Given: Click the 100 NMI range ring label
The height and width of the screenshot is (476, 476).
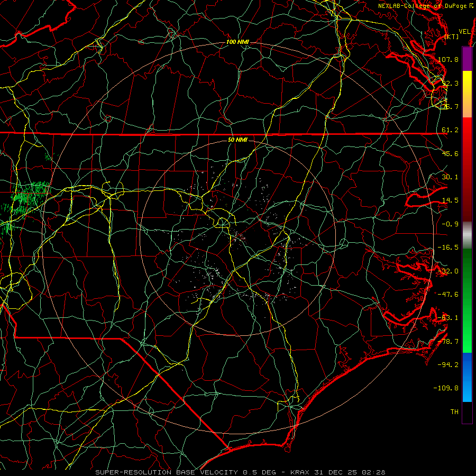Looking at the screenshot, I should [237, 42].
